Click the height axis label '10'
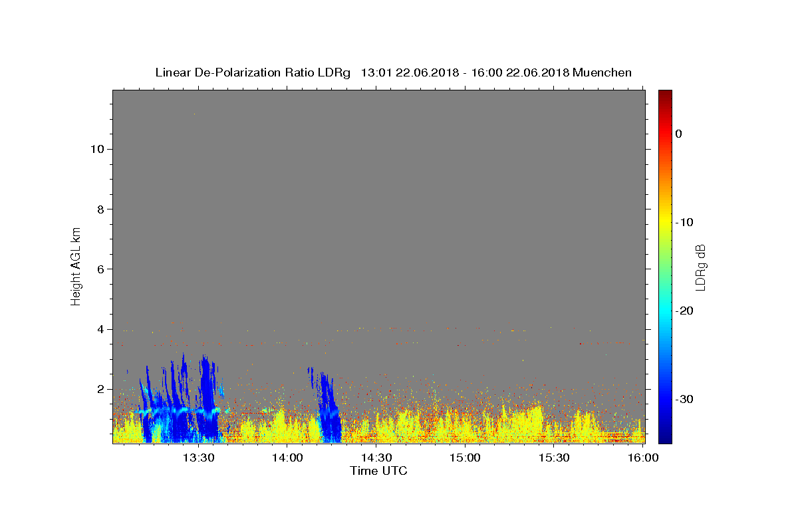The height and width of the screenshot is (532, 798). tap(98, 149)
